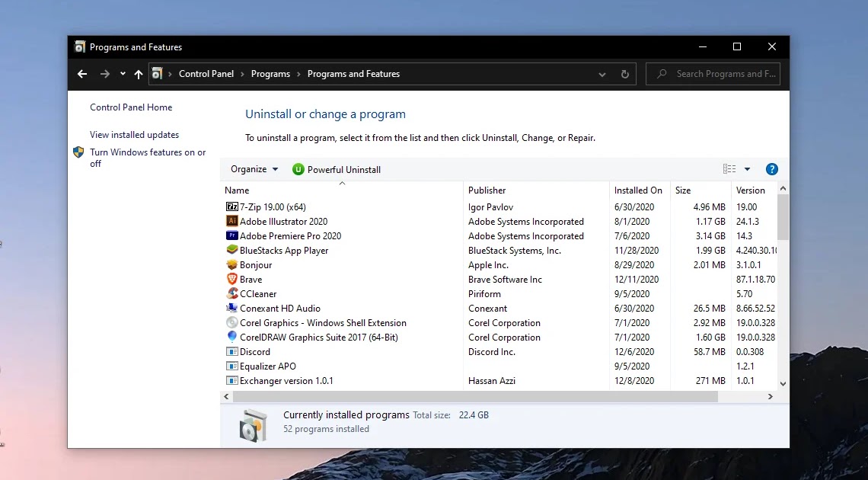Open help with the blue question mark

771,169
